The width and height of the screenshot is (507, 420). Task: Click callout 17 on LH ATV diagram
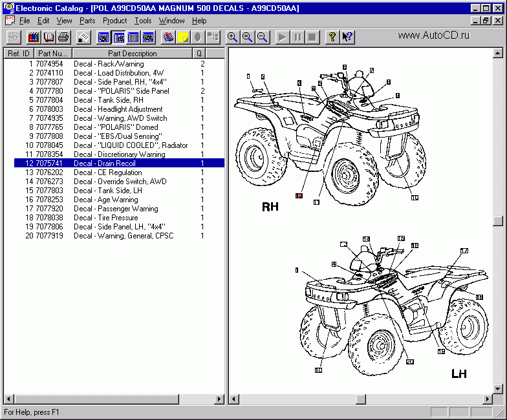[464, 251]
